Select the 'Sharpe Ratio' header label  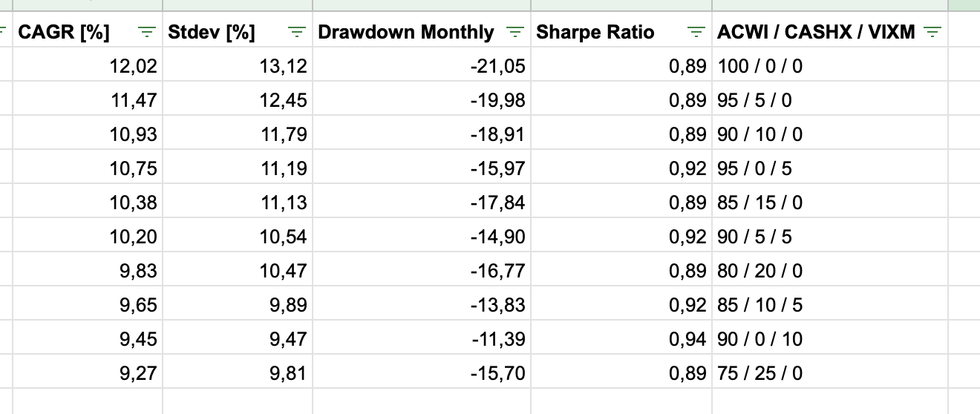(595, 32)
